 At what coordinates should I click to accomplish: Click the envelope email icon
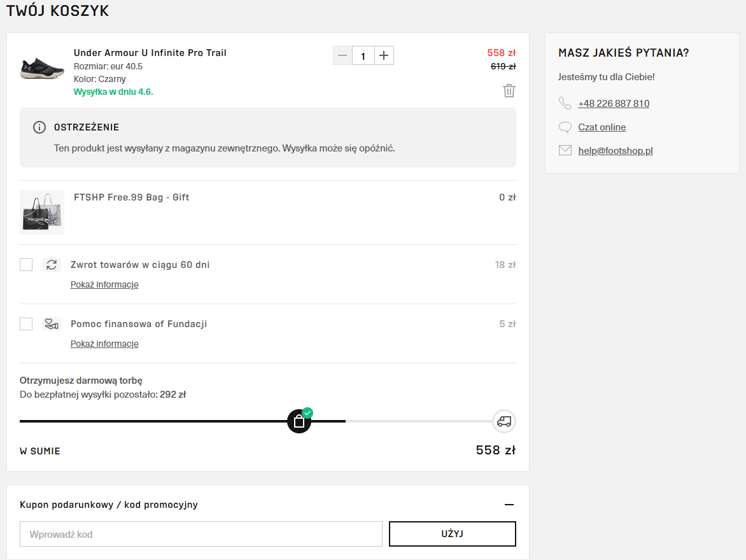[x=565, y=151]
